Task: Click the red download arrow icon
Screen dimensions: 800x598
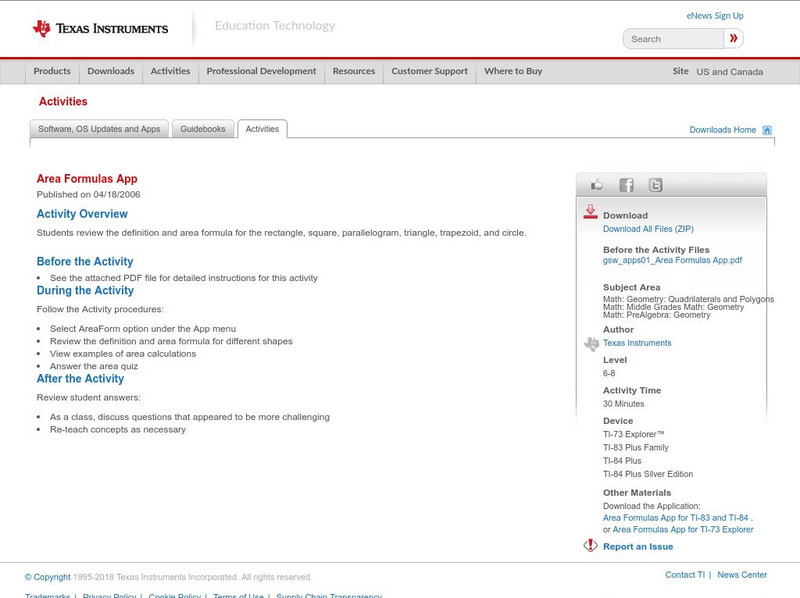Action: 591,212
